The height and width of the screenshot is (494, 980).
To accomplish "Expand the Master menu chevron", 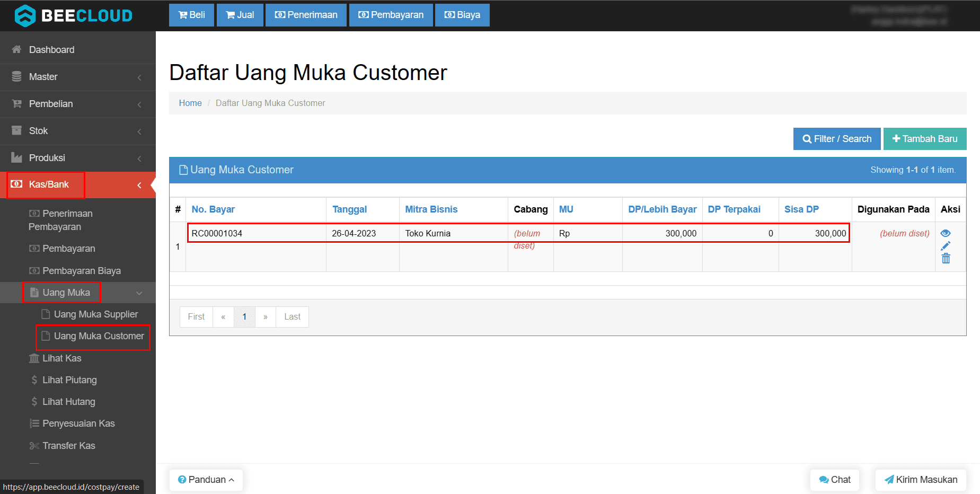I will (139, 77).
